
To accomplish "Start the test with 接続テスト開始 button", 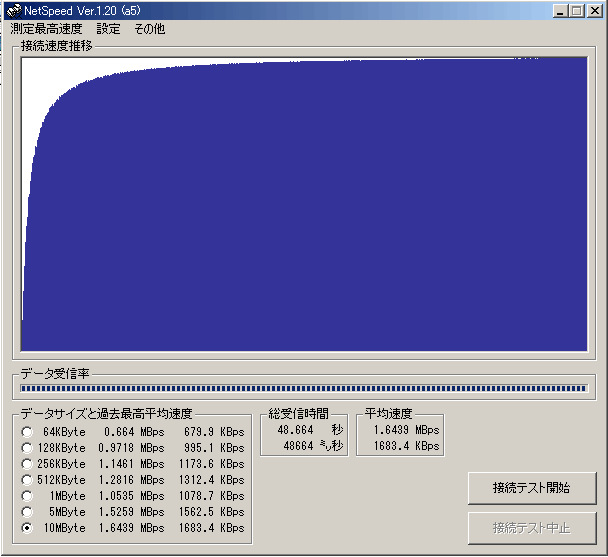I will click(x=532, y=488).
